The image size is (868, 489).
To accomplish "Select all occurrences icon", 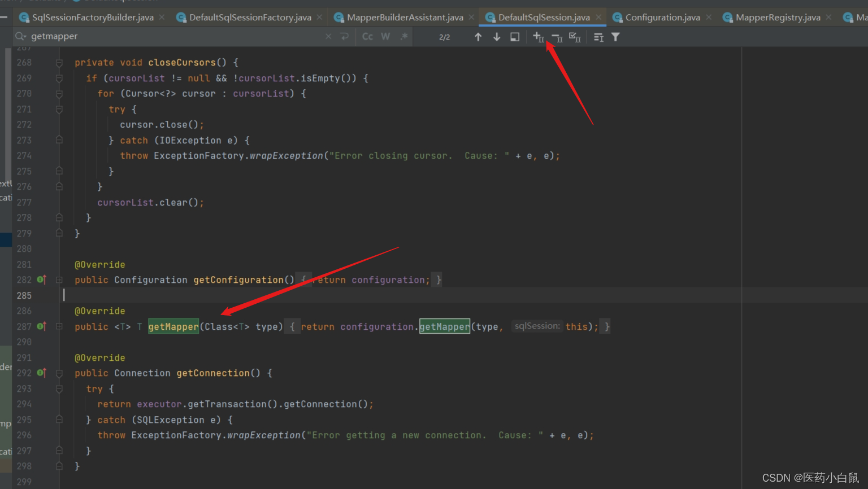I will 575,37.
